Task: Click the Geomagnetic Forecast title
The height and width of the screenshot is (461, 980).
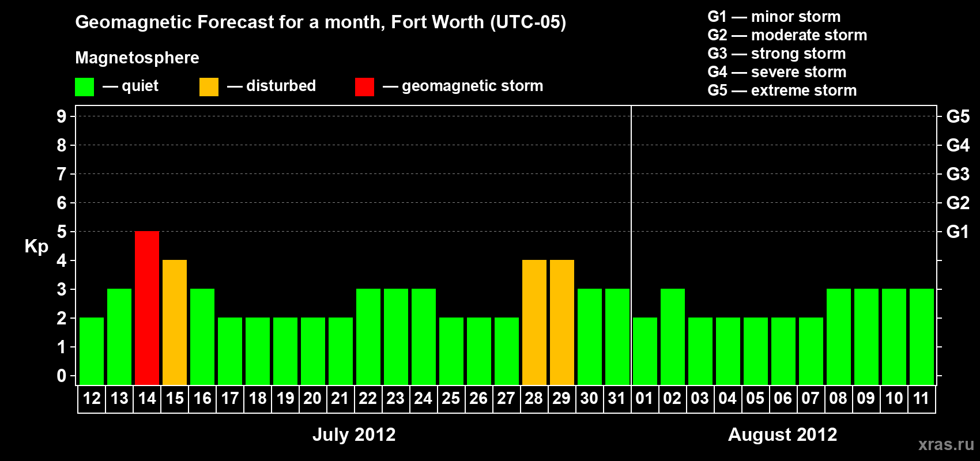Action: 321,22
